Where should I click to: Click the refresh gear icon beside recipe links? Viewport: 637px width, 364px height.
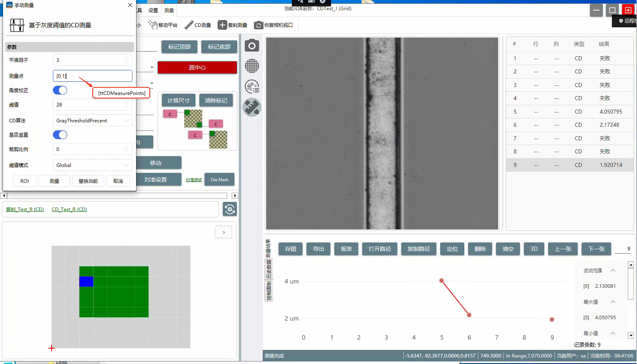tap(230, 209)
